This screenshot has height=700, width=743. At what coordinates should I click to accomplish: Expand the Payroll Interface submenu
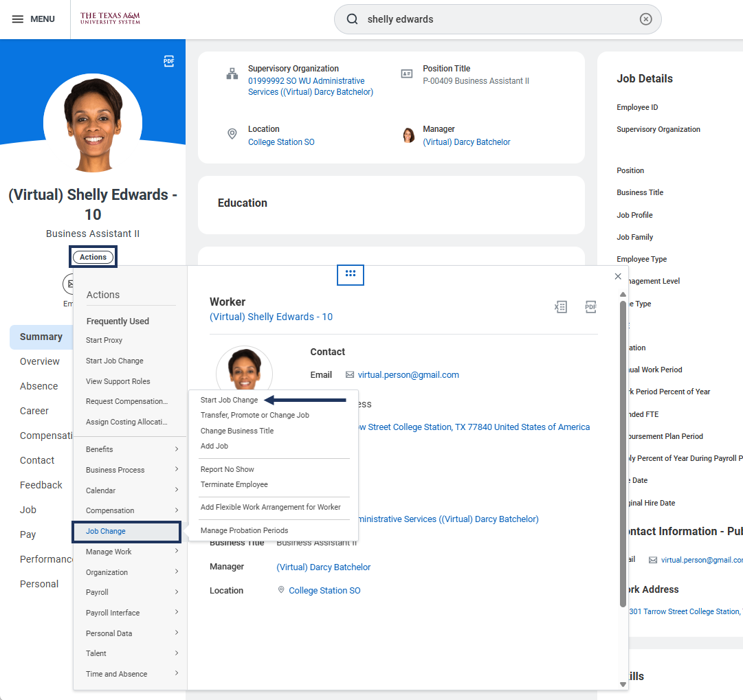pyautogui.click(x=130, y=613)
